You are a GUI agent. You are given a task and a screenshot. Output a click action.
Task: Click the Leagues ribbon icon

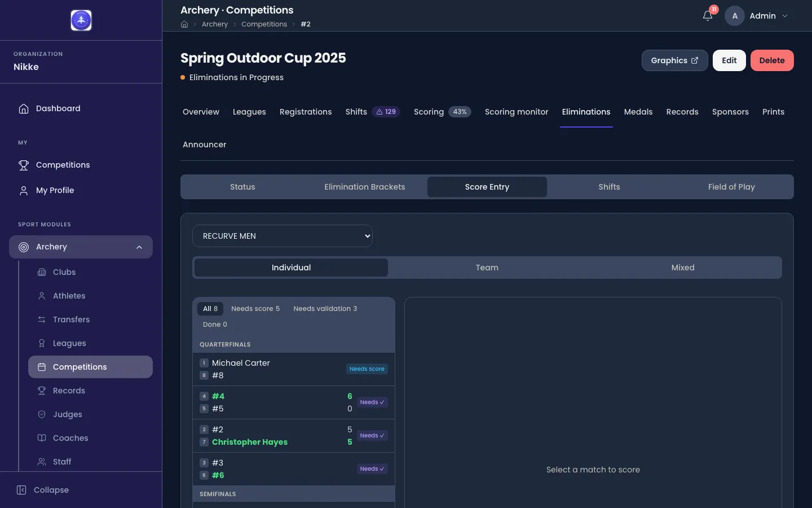(x=42, y=343)
